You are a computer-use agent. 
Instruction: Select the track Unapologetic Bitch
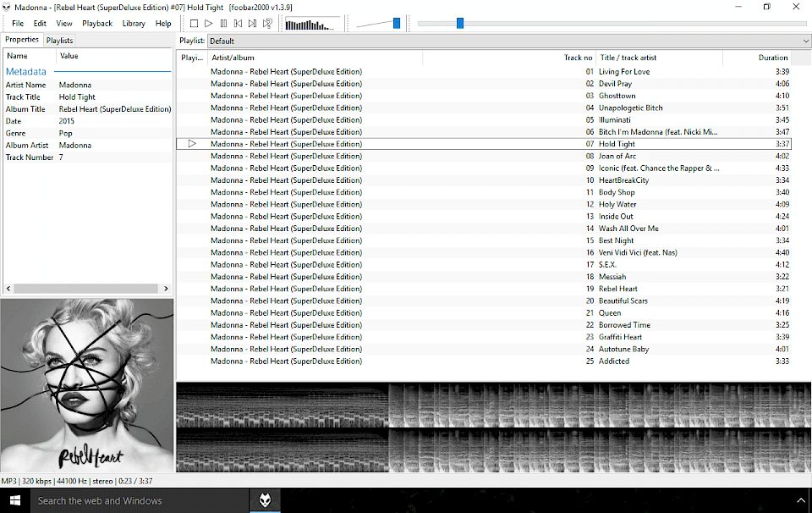(484, 108)
